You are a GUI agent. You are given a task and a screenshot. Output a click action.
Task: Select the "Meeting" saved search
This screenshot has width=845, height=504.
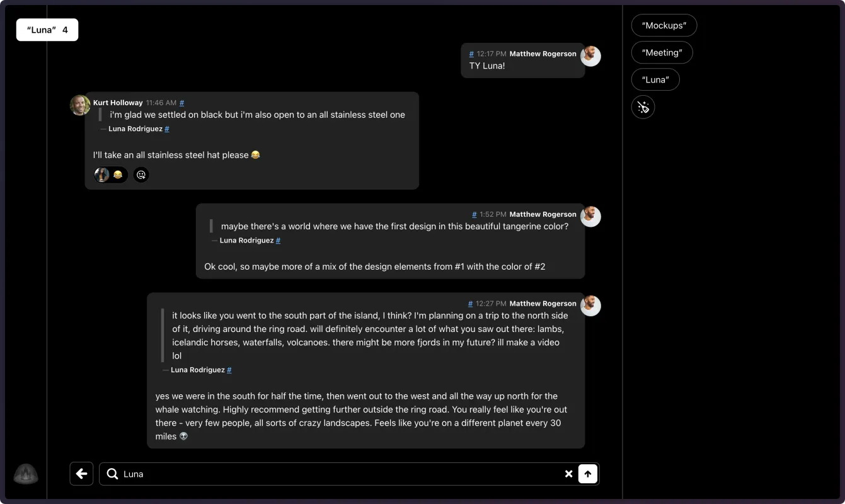tap(662, 53)
